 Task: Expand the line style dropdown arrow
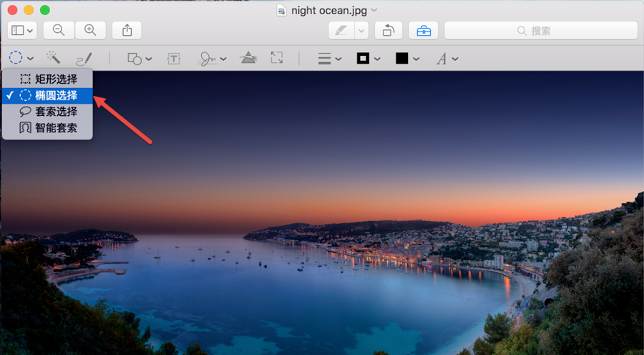(x=338, y=59)
